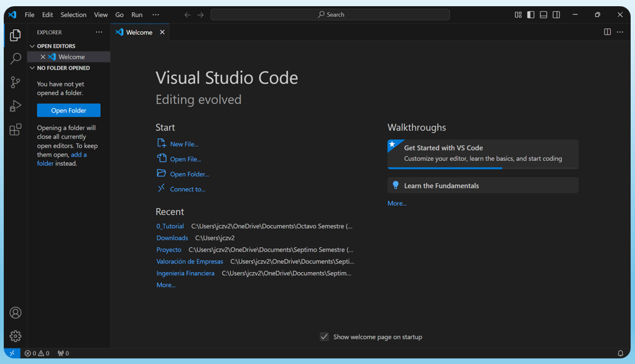Screen dimensions: 635x364
Task: Open the hidden menu items ellipsis in the menu bar
Action: click(155, 14)
